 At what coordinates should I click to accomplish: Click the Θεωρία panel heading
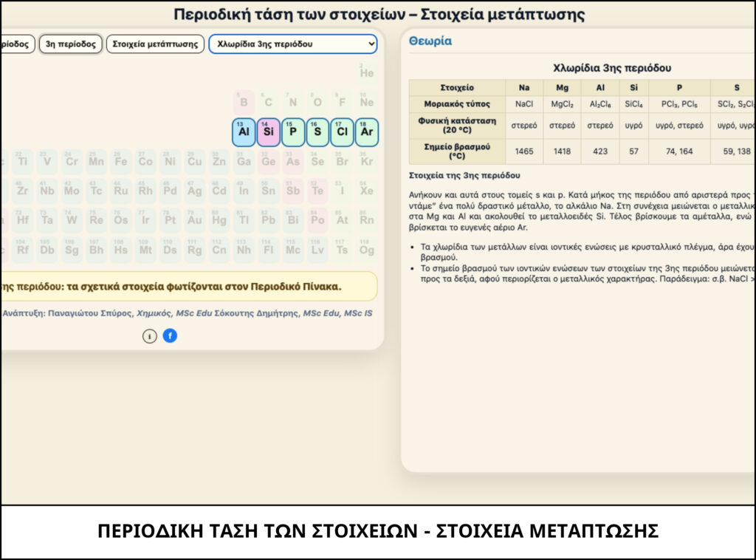(430, 41)
